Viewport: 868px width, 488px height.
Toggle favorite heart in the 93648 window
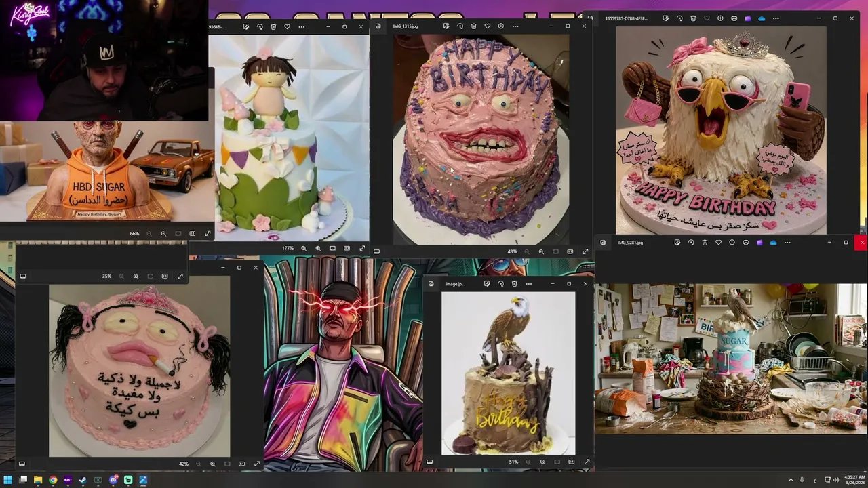pos(287,27)
